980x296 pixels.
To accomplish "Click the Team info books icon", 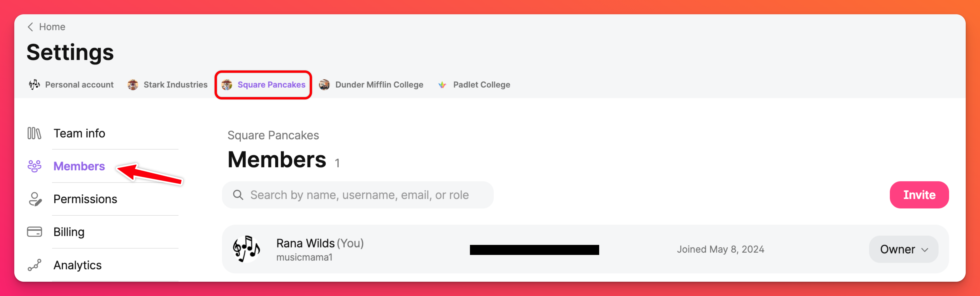I will click(34, 133).
